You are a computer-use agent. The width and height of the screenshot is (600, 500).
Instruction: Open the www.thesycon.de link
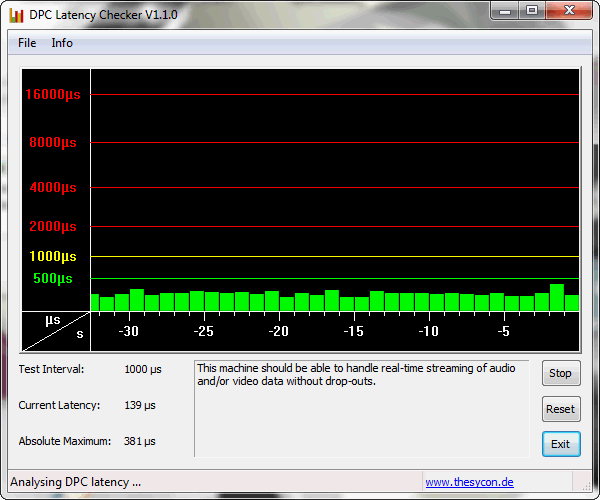tap(469, 482)
